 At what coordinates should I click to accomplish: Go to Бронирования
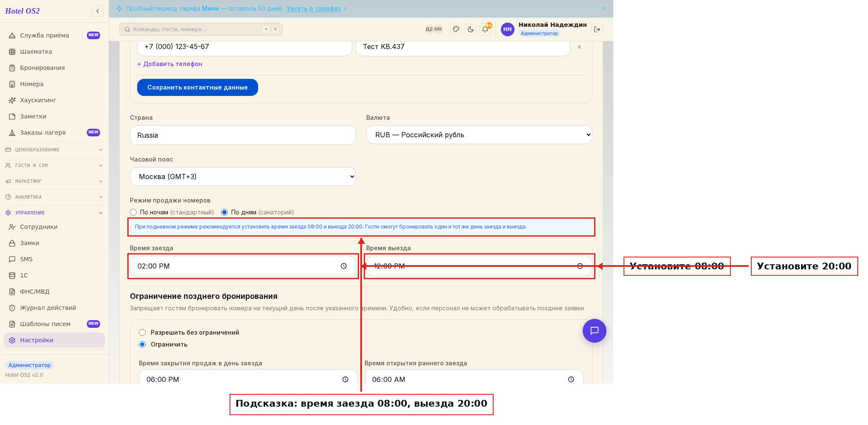coord(54,68)
